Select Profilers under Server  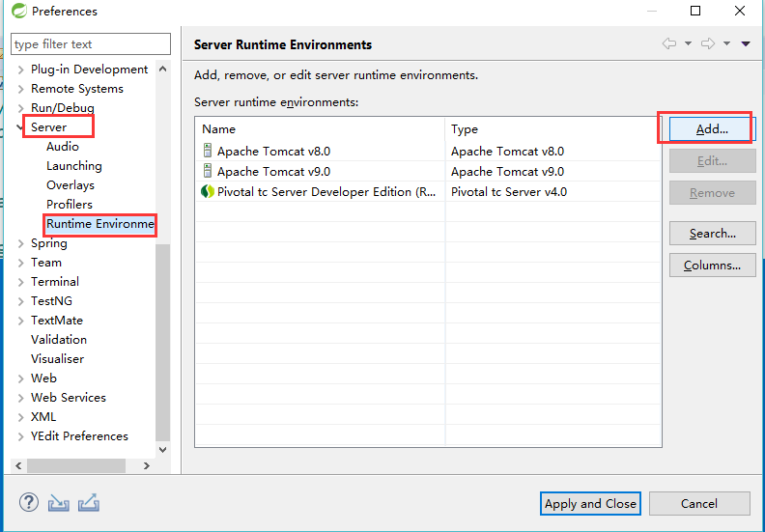point(70,205)
